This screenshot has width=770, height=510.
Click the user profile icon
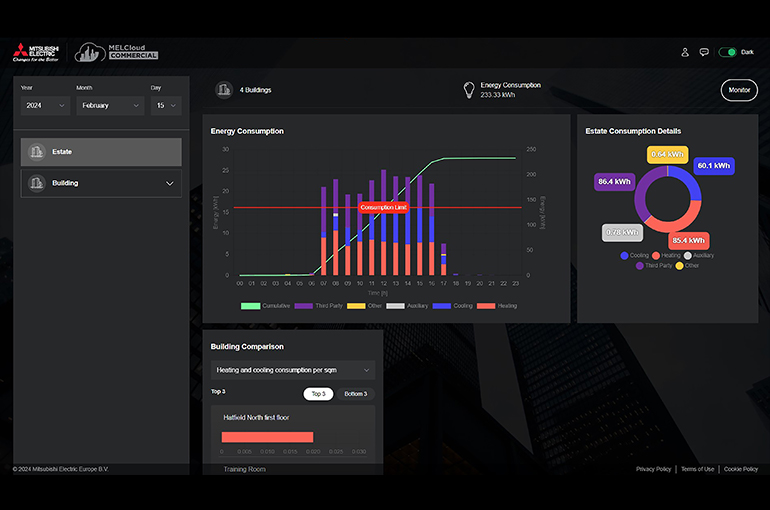click(685, 52)
